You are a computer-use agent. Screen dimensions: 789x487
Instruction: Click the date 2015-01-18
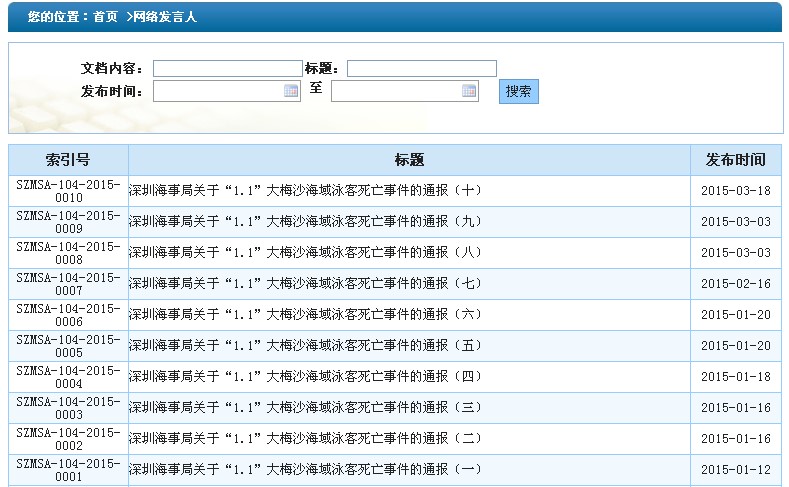tap(736, 376)
